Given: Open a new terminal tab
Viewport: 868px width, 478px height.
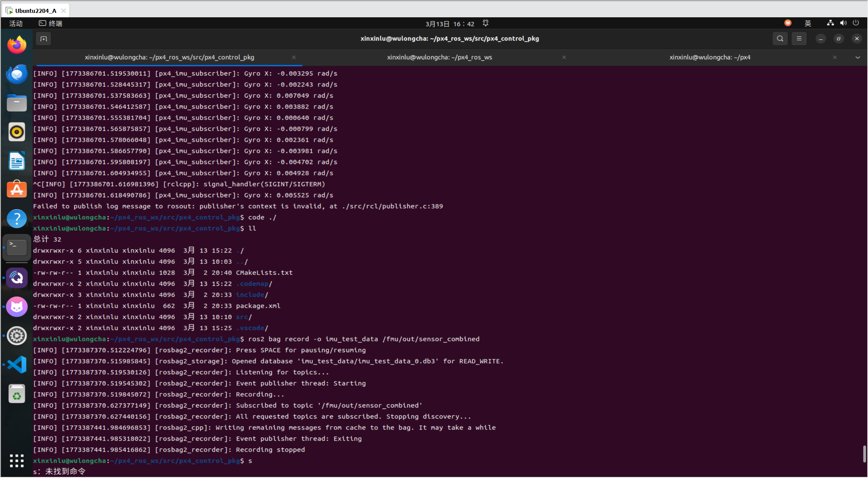Looking at the screenshot, I should coord(43,39).
